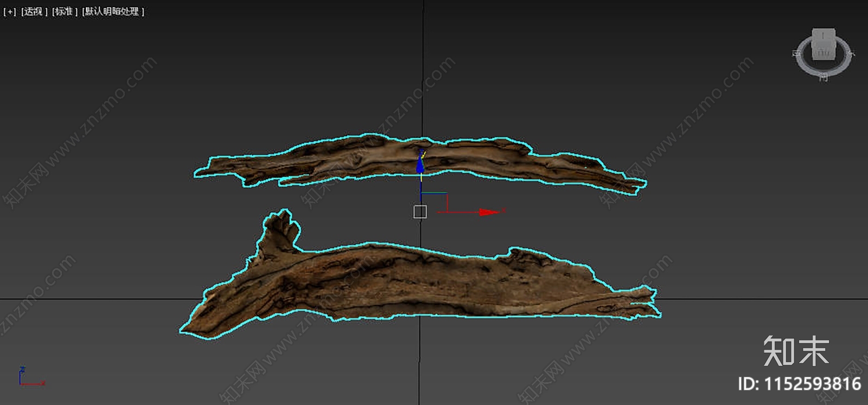Click the world axis tripod icon
The width and height of the screenshot is (868, 405).
coord(31,377)
